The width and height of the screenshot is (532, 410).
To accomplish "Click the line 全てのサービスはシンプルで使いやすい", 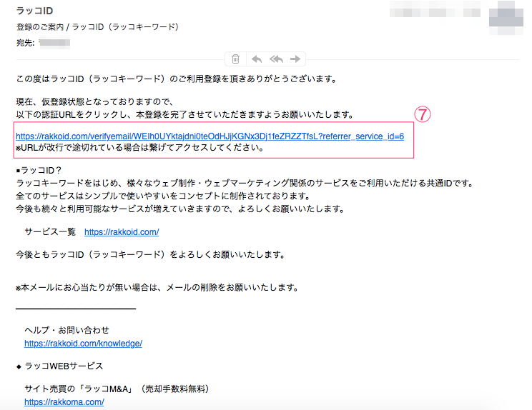I will click(163, 196).
